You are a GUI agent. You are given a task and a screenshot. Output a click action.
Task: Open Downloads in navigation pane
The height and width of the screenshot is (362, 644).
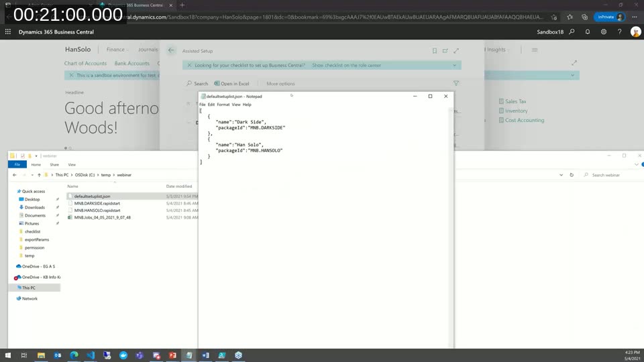[x=34, y=207]
